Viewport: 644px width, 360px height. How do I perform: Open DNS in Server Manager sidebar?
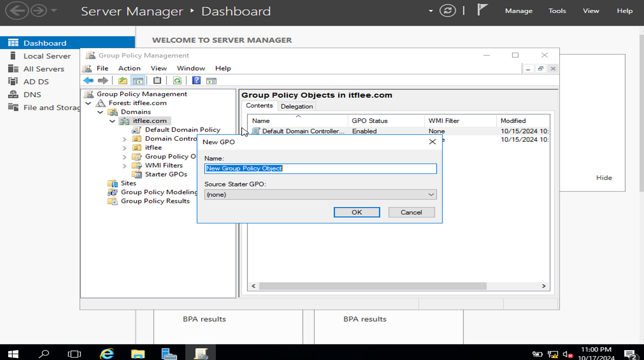[x=32, y=94]
